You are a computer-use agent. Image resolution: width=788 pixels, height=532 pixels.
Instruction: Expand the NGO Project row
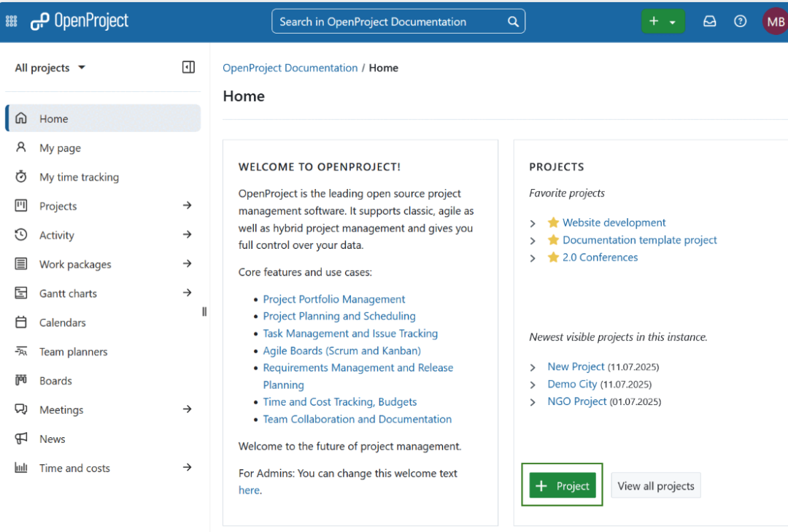click(533, 402)
